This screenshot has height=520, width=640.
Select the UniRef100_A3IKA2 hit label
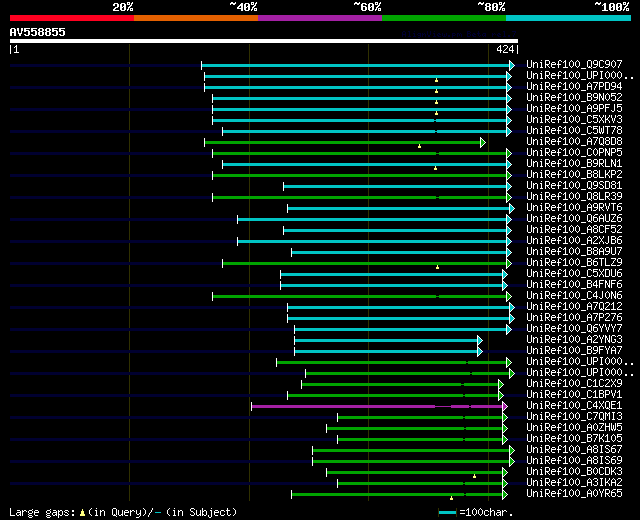click(574, 483)
